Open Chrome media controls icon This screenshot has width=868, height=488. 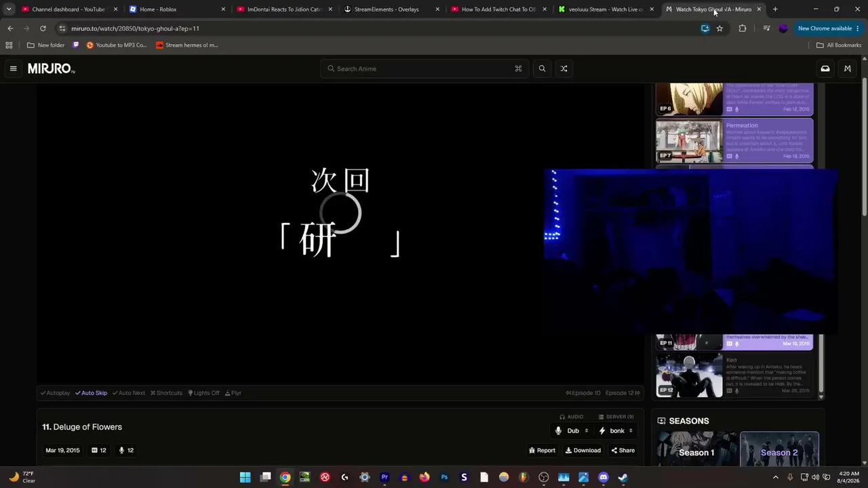[x=766, y=28]
